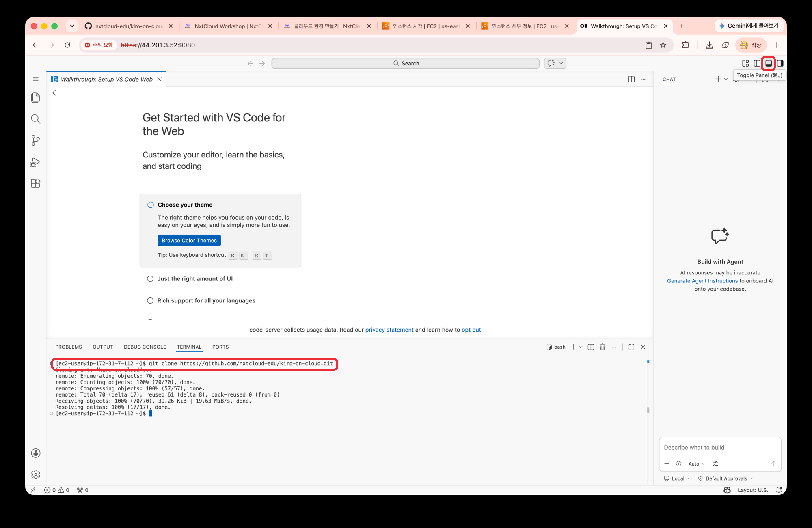The height and width of the screenshot is (528, 812).
Task: Maximize the panel size
Action: [631, 347]
